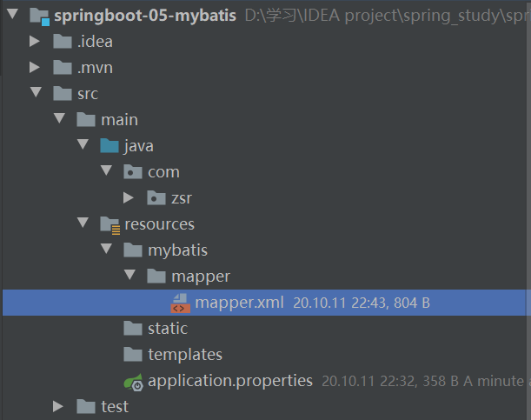Click the blue java source folder icon
531x420 pixels.
coord(110,146)
